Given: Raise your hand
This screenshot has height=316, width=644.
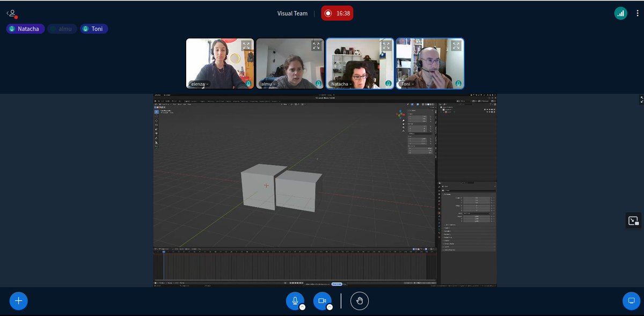Looking at the screenshot, I should coord(360,301).
